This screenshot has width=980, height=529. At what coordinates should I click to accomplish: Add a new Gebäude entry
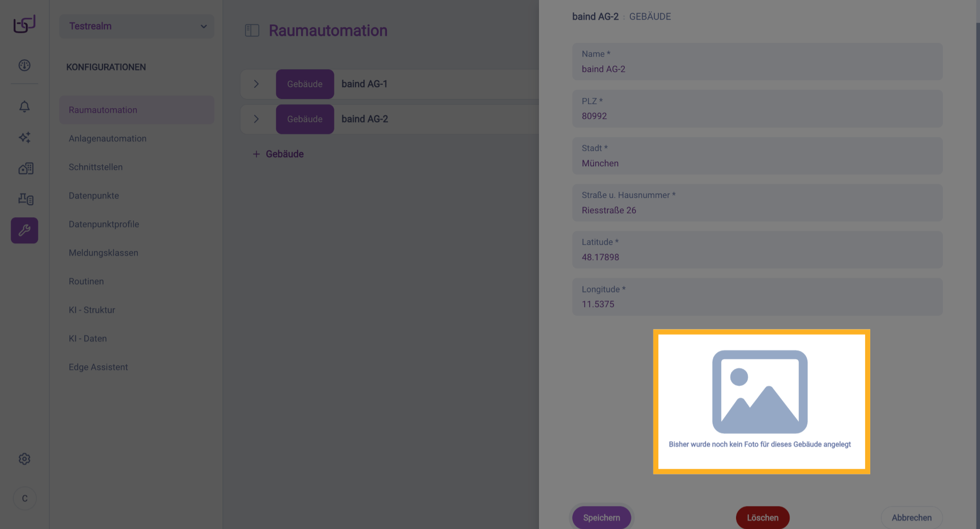tap(279, 154)
